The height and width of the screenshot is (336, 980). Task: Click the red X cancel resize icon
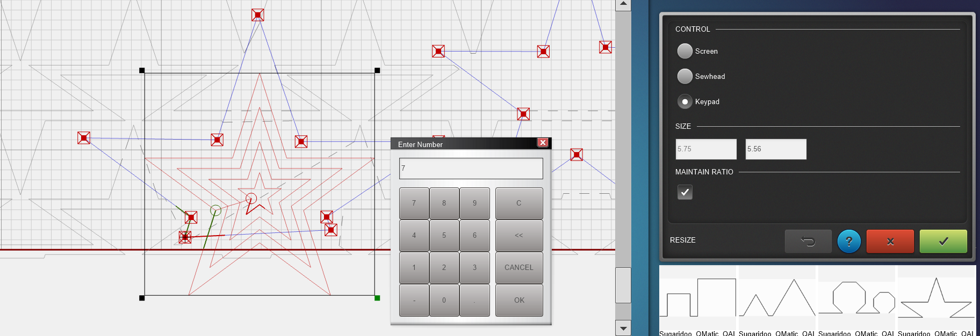(890, 242)
